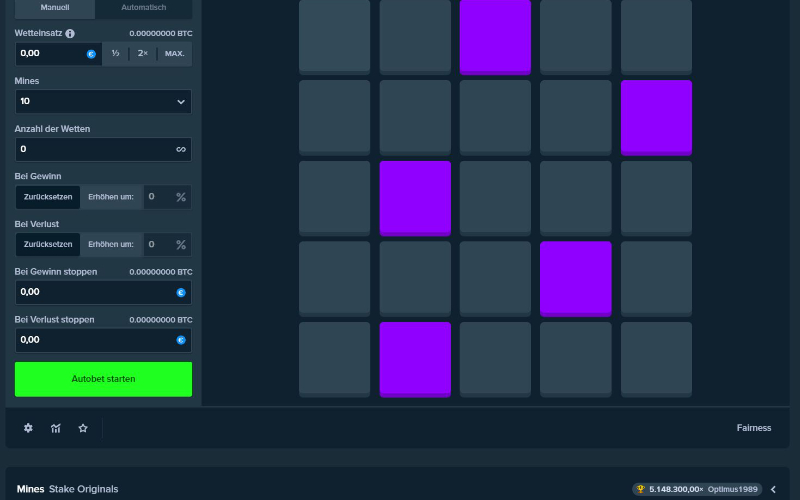Click the infinity icon in Anzahl der Wetten

pos(181,149)
